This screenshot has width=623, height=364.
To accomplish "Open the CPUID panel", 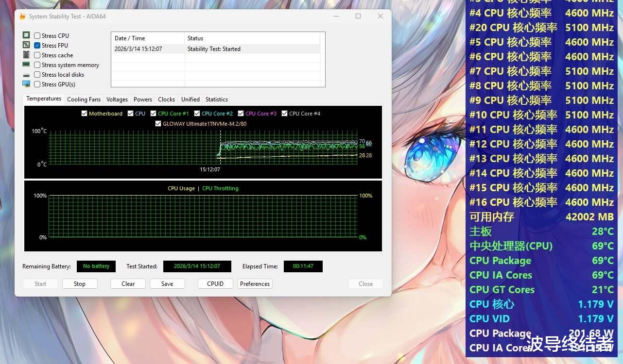I will [215, 284].
